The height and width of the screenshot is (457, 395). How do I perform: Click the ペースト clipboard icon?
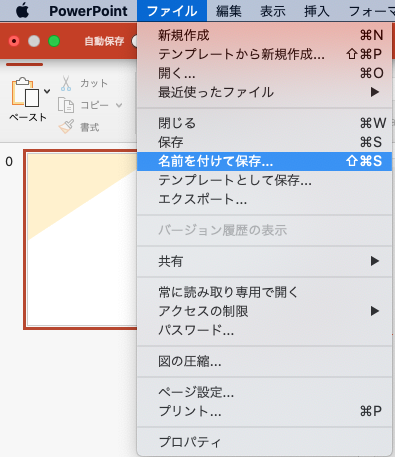(x=25, y=92)
